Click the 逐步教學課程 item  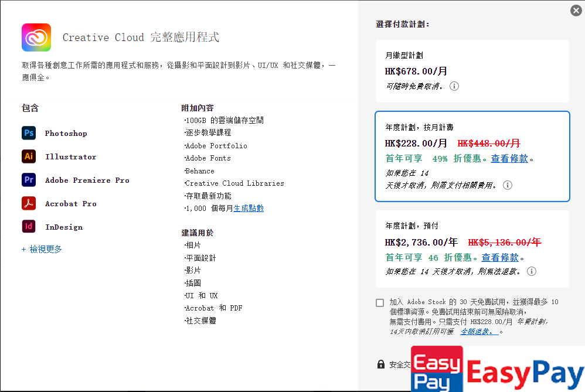208,132
